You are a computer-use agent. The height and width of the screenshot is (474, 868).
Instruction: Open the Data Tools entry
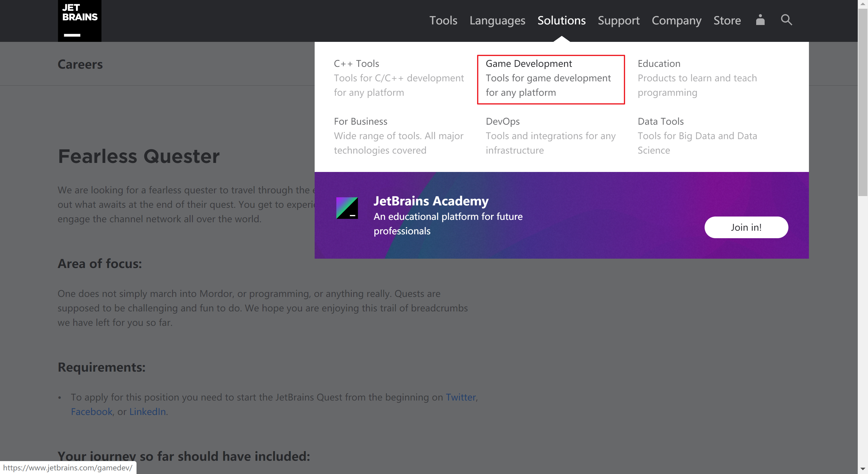click(660, 121)
